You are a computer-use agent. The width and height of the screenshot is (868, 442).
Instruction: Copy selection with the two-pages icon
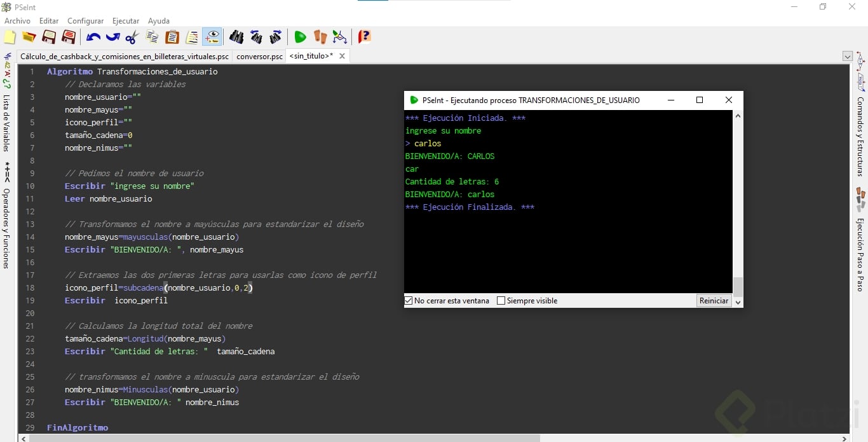pos(153,37)
